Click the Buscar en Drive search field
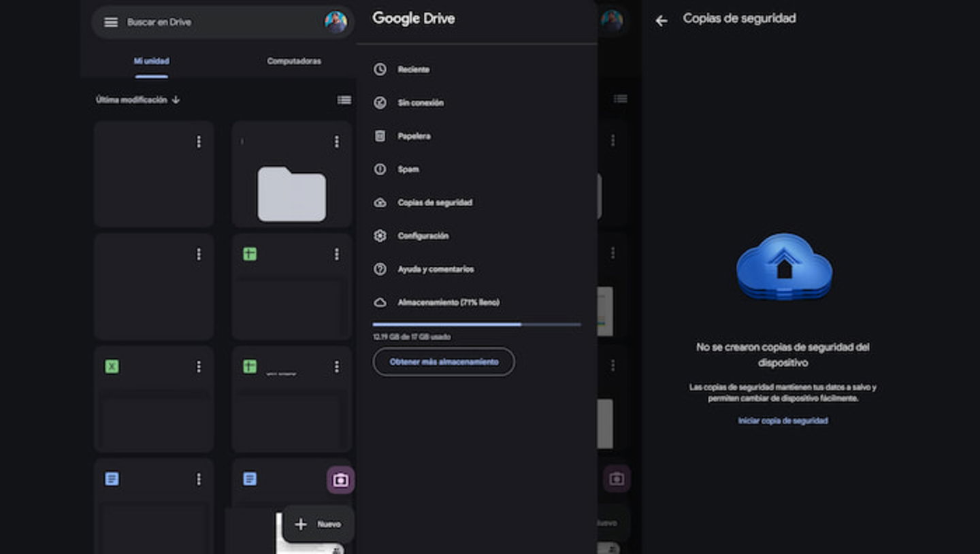Screen dimensions: 980x554 (x=223, y=22)
